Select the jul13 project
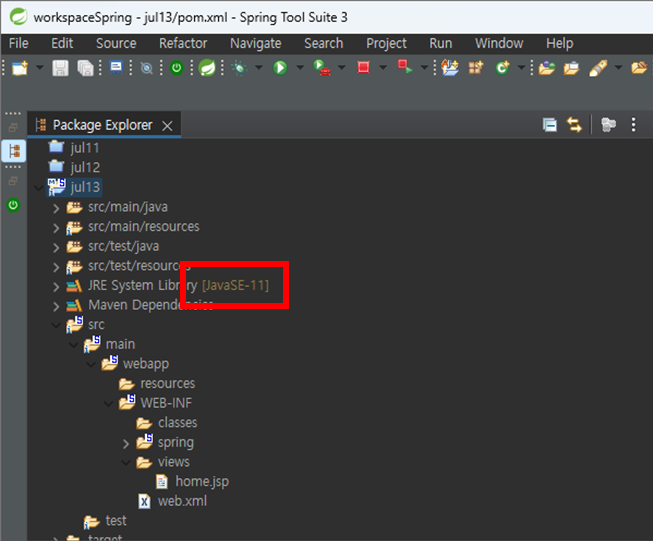Screen dimensions: 653x541 pos(85,187)
